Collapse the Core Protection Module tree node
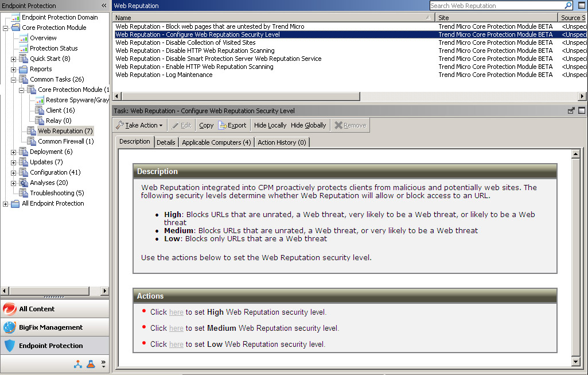This screenshot has width=588, height=375. click(6, 28)
